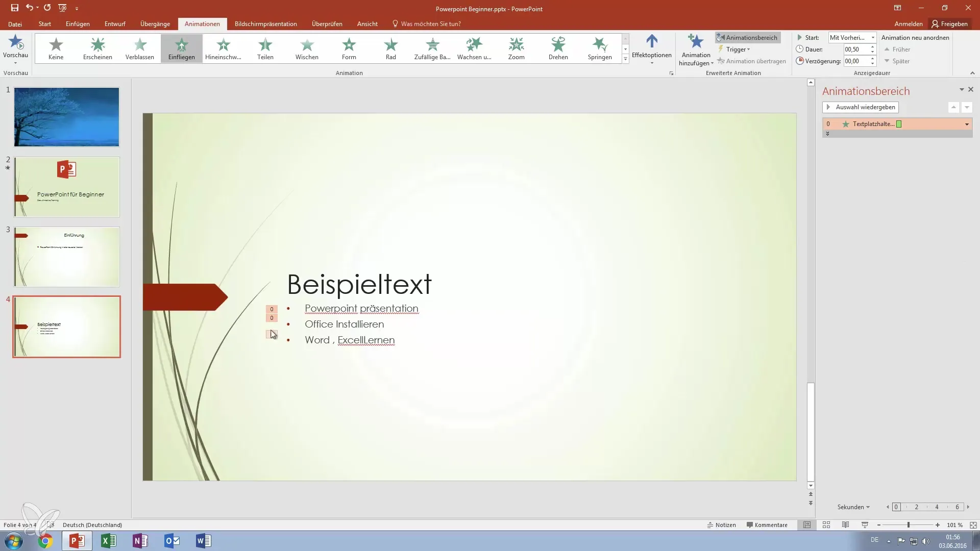980x551 pixels.
Task: Open Excel from the taskbar
Action: (109, 541)
